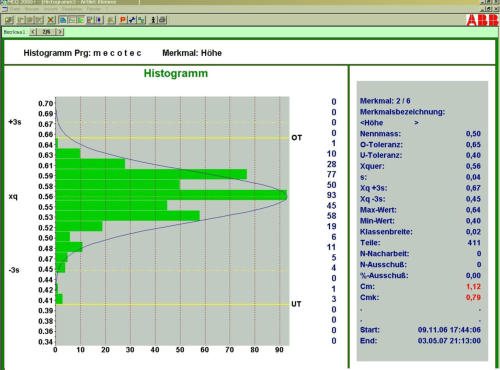
Task: Click the green-blue stepped icon after the blue arrow
Action: [x=141, y=20]
